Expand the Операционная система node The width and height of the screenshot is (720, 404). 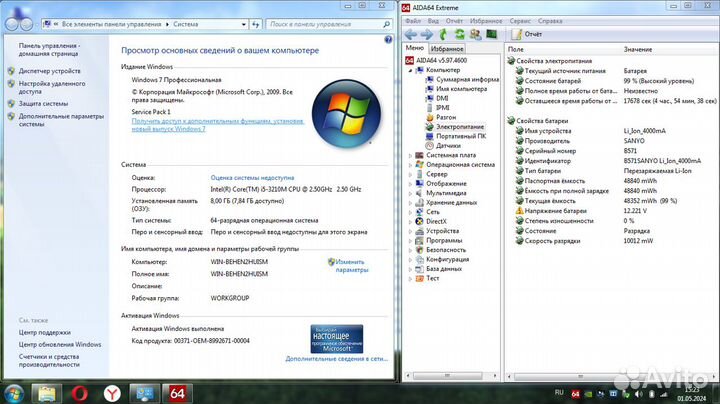coord(411,165)
